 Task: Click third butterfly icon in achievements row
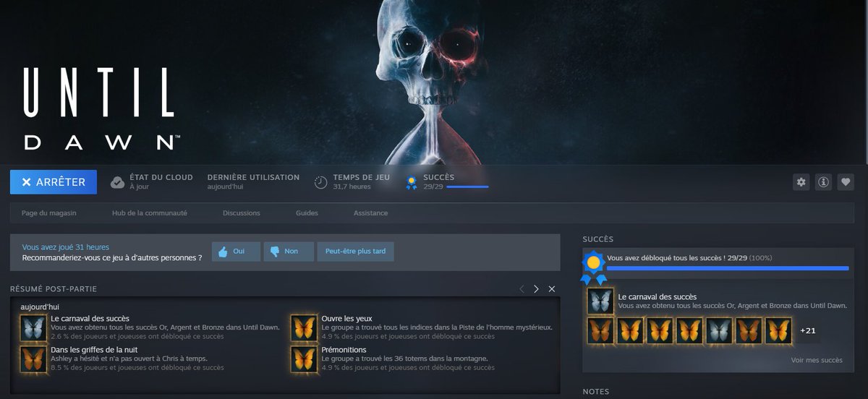tap(660, 330)
